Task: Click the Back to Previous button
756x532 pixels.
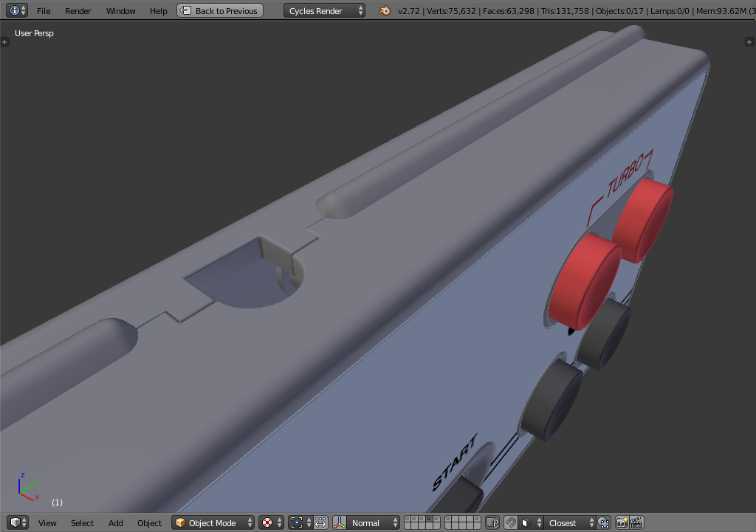Action: (x=220, y=11)
